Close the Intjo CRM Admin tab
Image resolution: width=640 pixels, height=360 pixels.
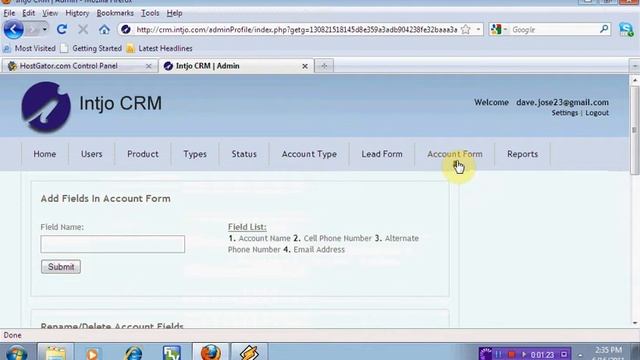click(305, 66)
